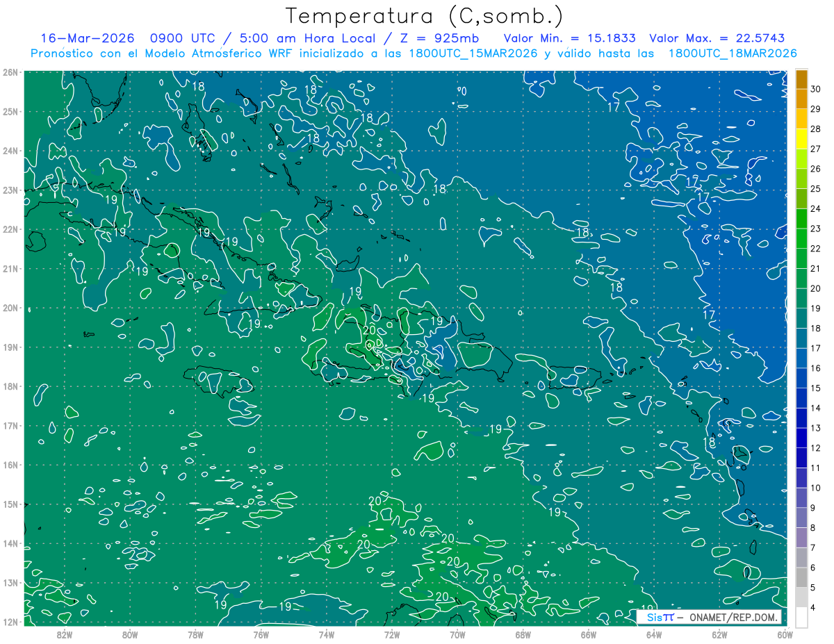
Task: Click the "Temperatura (C,somb.)" chart title
Action: pos(425,16)
